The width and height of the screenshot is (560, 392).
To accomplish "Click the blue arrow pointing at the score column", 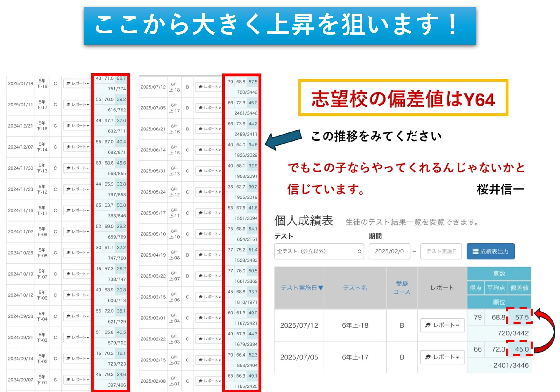I will point(283,140).
